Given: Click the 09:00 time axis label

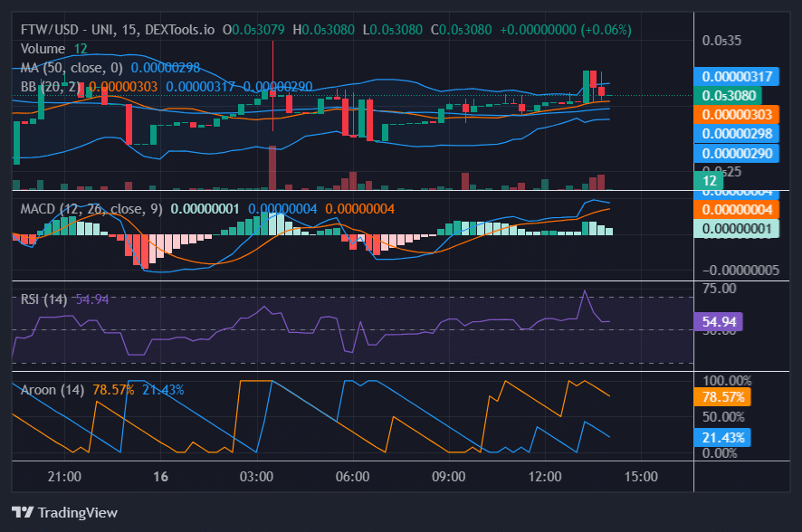Looking at the screenshot, I should (x=449, y=477).
